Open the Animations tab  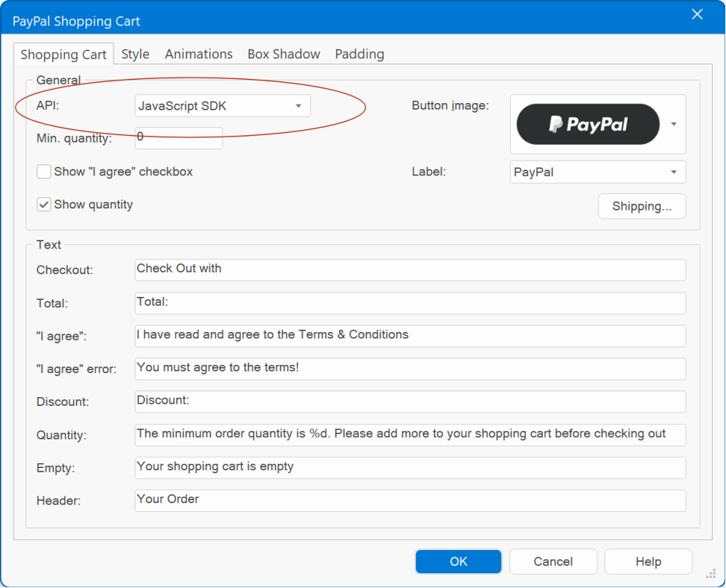198,54
